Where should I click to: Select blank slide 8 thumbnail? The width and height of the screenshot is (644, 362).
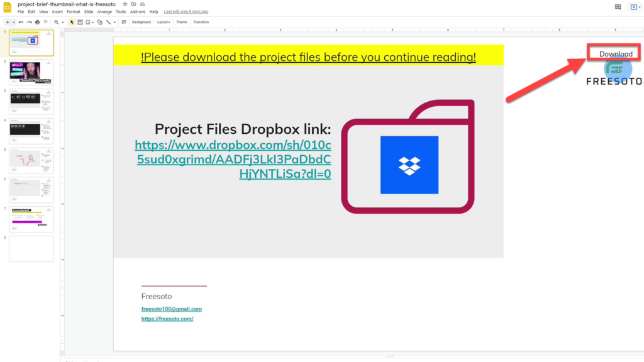(x=31, y=249)
